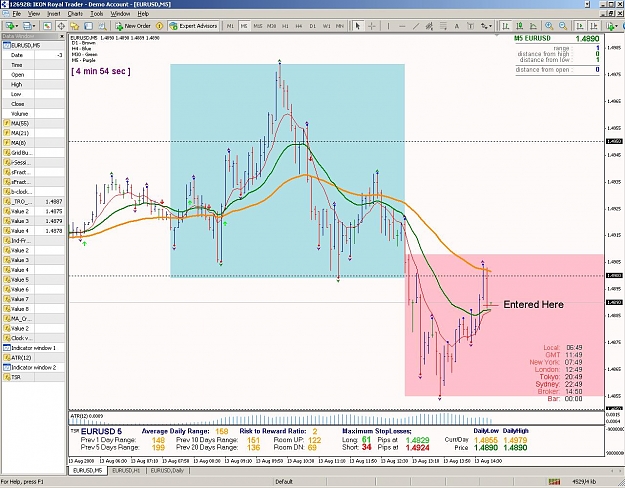Switch chart to line chart mode
The height and width of the screenshot is (488, 625).
[x=533, y=26]
